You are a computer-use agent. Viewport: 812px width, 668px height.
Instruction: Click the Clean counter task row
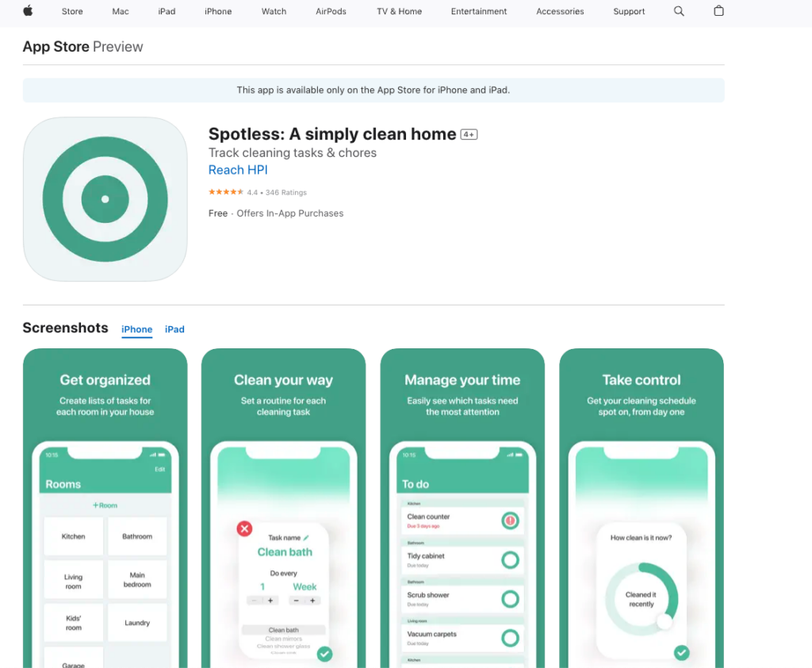[462, 520]
